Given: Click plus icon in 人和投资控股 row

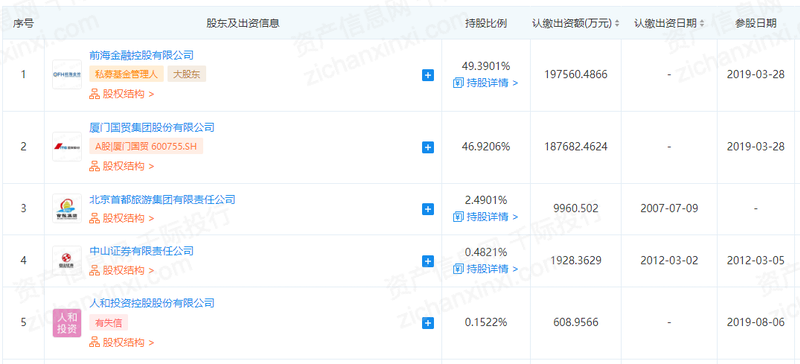Looking at the screenshot, I should (428, 323).
